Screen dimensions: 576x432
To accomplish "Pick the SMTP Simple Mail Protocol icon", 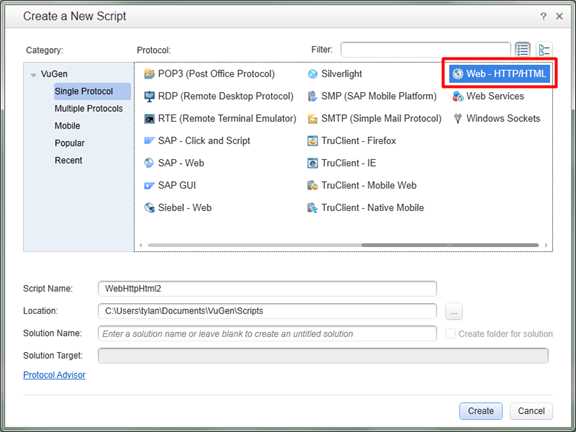I will (312, 119).
